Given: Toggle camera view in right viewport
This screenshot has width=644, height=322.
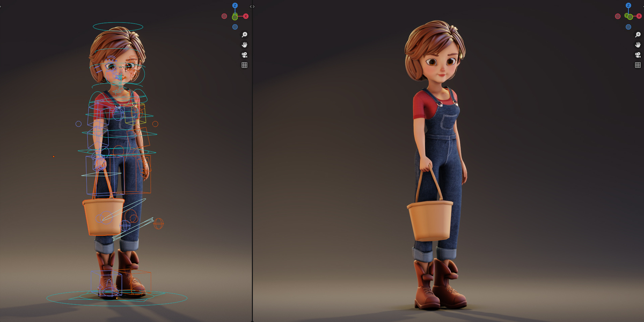Looking at the screenshot, I should point(638,55).
